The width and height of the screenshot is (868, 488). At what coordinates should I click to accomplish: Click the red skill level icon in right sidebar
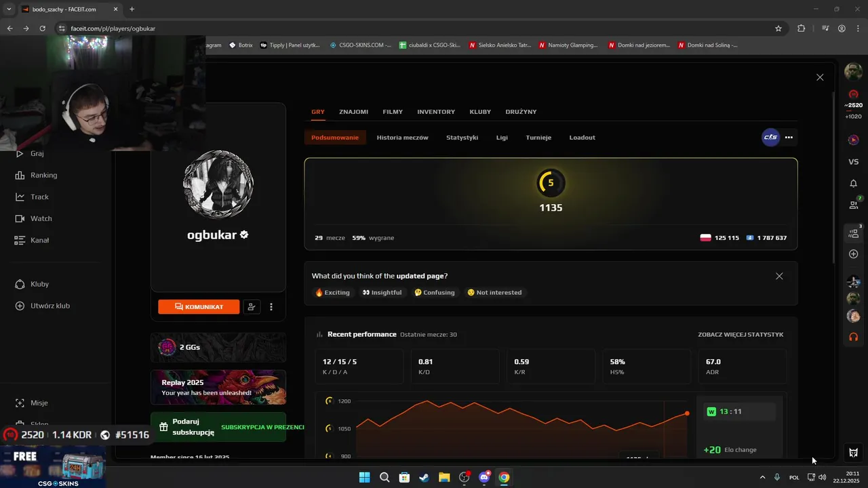854,94
